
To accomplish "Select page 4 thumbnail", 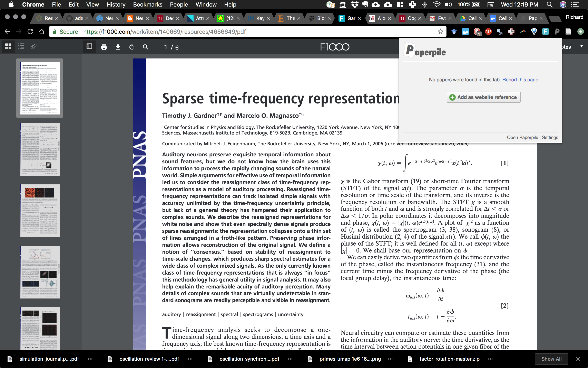I will (40, 272).
